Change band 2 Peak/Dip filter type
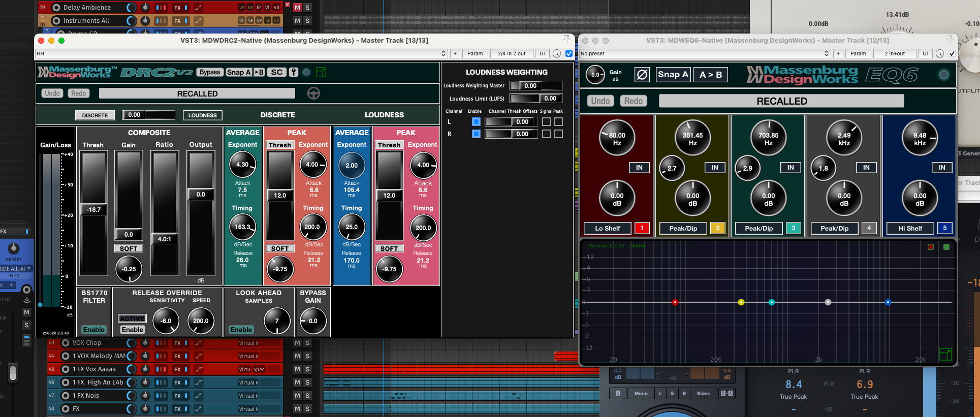Viewport: 980px width, 417px height. click(x=683, y=229)
